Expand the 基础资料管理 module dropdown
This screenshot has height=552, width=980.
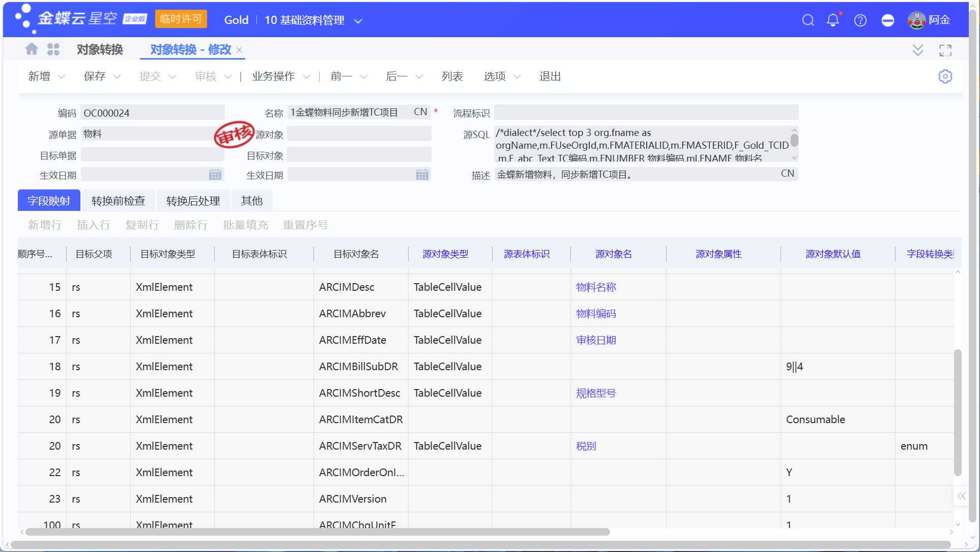tap(358, 21)
